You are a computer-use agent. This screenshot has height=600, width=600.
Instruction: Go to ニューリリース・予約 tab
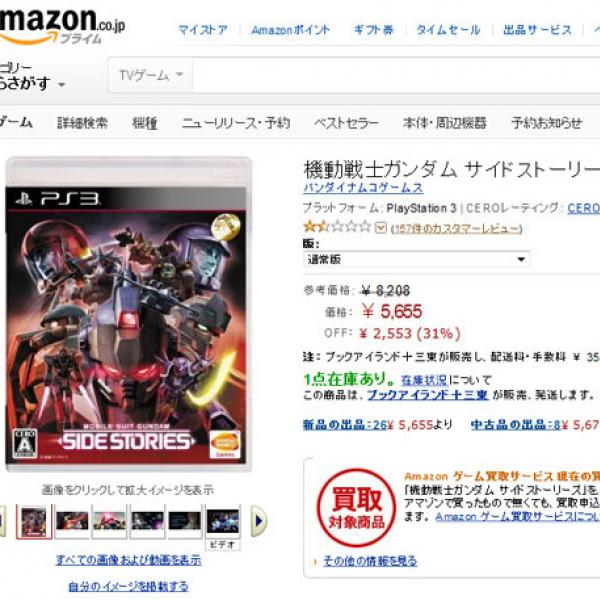(x=236, y=123)
